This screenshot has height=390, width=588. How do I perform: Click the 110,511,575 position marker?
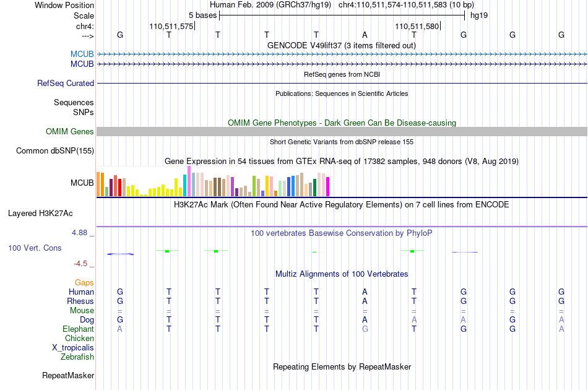point(172,26)
